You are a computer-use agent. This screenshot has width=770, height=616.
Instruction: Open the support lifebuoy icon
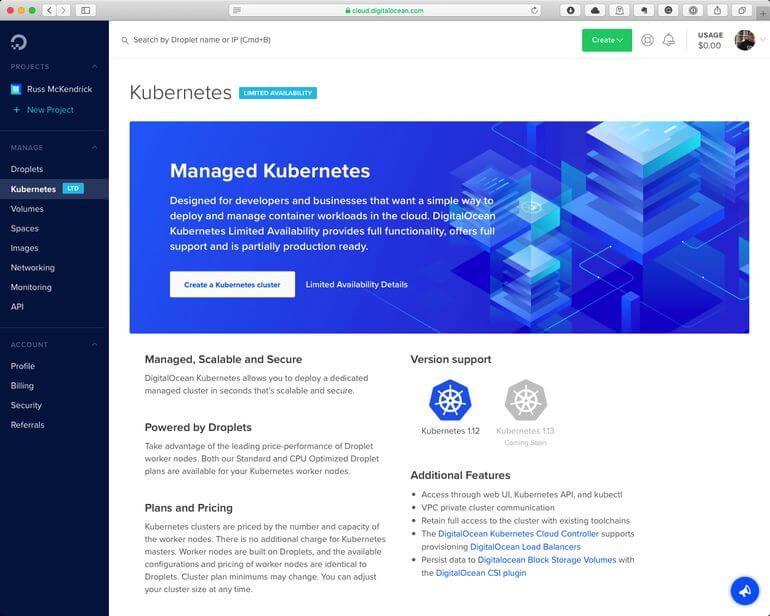[x=647, y=40]
